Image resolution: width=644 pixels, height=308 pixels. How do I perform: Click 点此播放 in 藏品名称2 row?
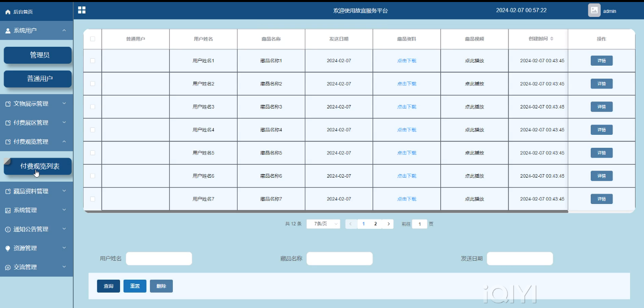tap(474, 84)
